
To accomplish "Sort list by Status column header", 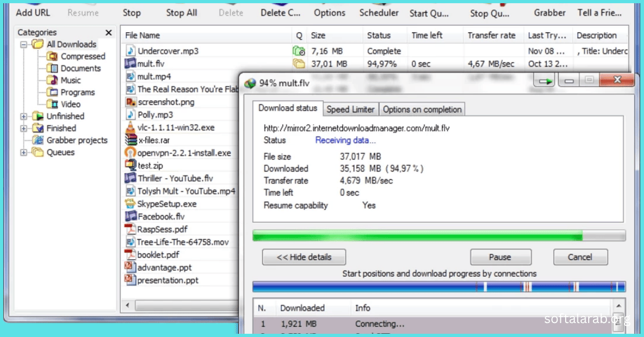I will point(385,35).
